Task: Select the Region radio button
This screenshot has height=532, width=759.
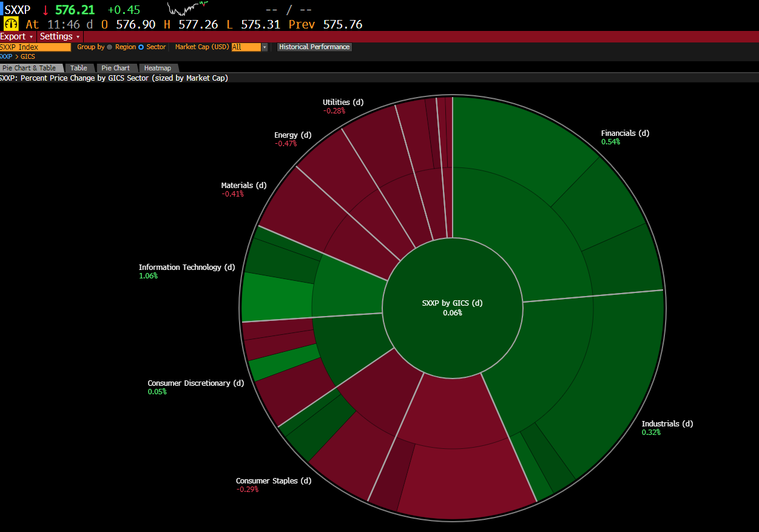Action: (110, 47)
